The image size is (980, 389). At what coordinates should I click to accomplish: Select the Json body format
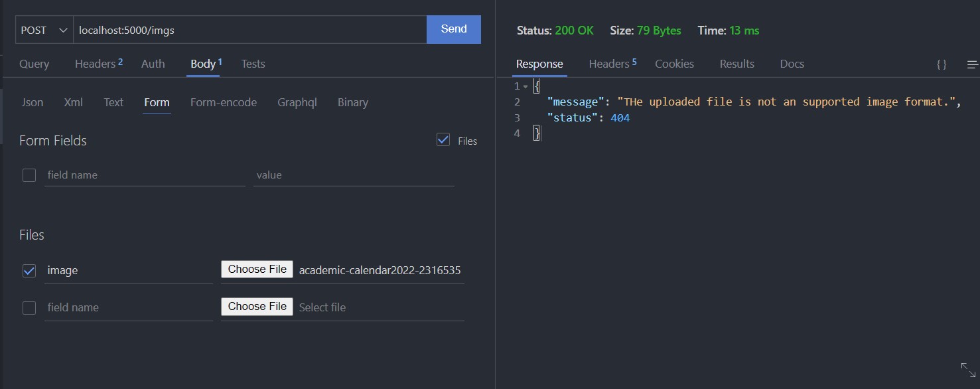pos(32,102)
